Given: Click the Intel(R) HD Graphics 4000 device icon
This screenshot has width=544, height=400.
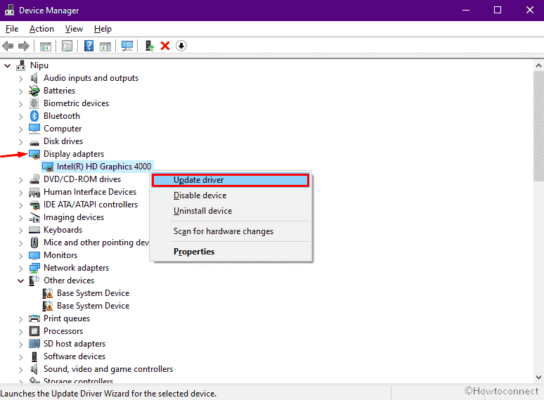Looking at the screenshot, I should [x=48, y=167].
